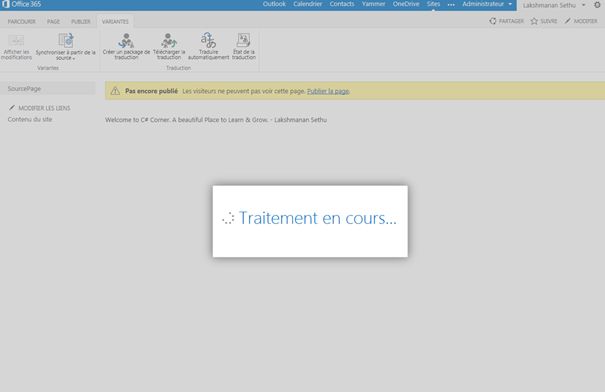Click the Traitement en cours text
The height and width of the screenshot is (392, 605).
coord(318,218)
